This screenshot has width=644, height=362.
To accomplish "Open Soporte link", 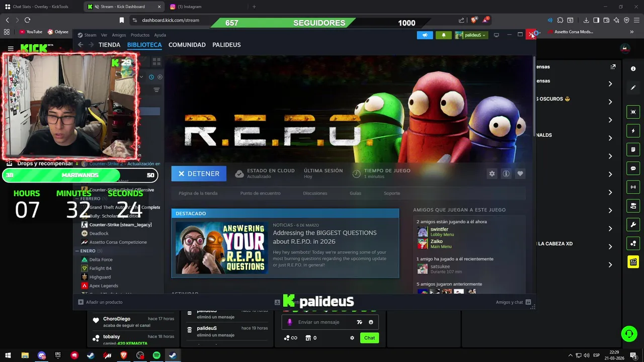I will point(392,193).
